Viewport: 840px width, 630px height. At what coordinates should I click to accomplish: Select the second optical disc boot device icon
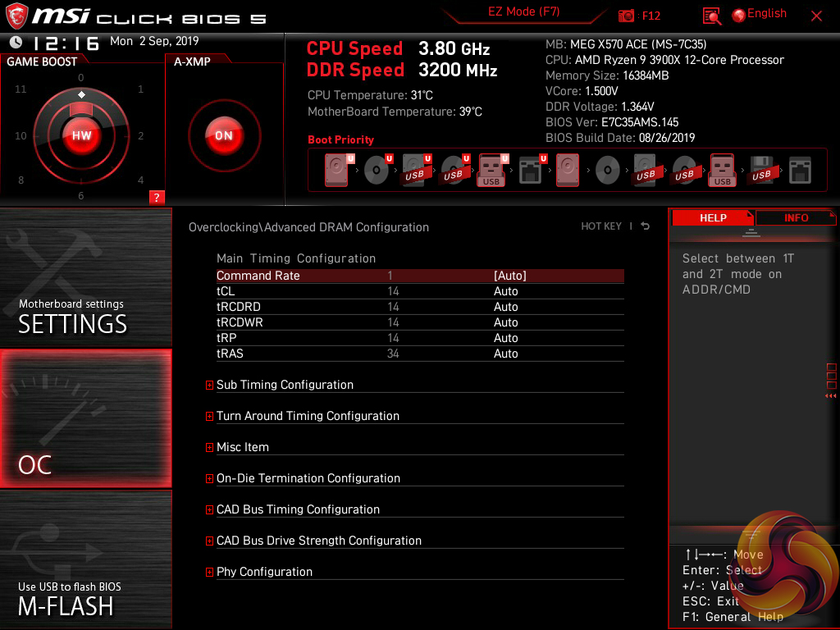pyautogui.click(x=608, y=171)
